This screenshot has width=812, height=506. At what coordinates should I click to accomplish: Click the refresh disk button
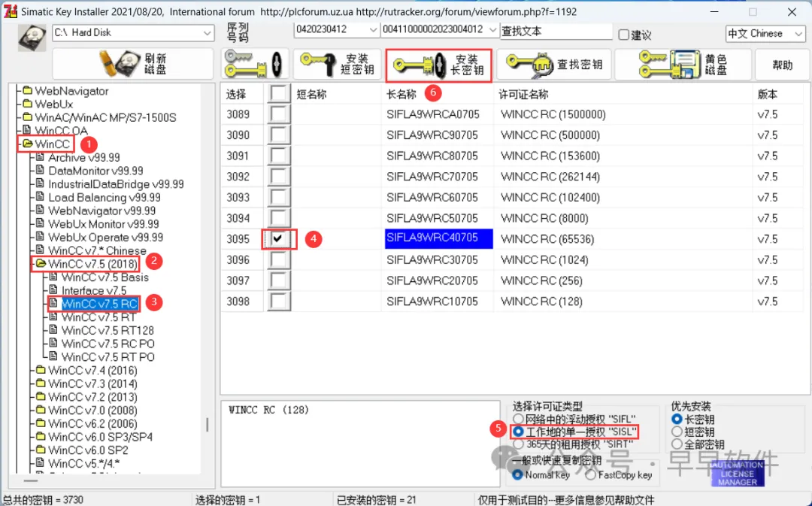click(132, 64)
